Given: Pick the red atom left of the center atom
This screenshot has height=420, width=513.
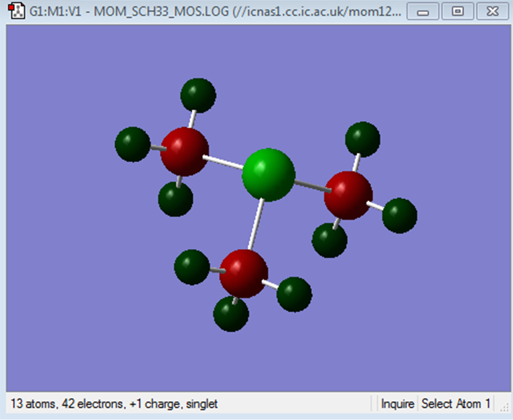Looking at the screenshot, I should point(185,152).
